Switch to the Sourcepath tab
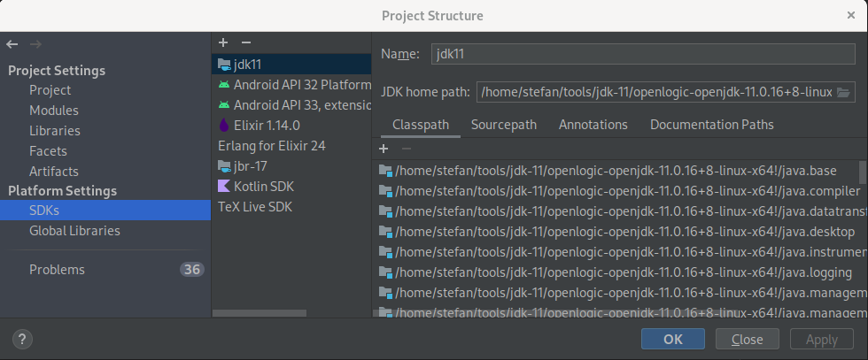 [503, 125]
